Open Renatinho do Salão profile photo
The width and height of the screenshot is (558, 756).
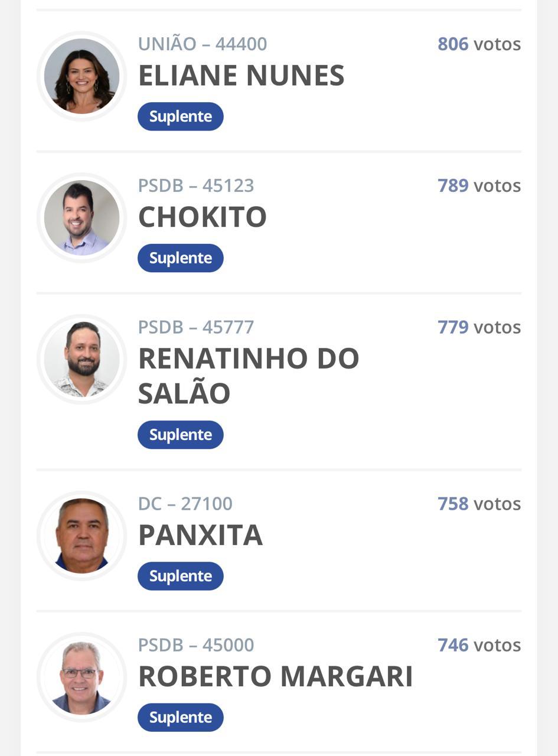81,359
